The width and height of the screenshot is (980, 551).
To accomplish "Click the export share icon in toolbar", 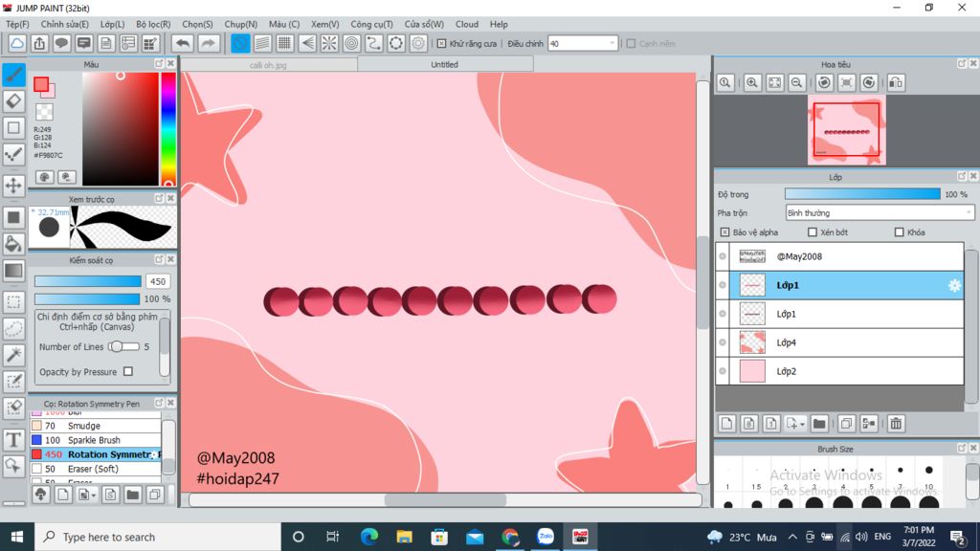I will (x=39, y=43).
